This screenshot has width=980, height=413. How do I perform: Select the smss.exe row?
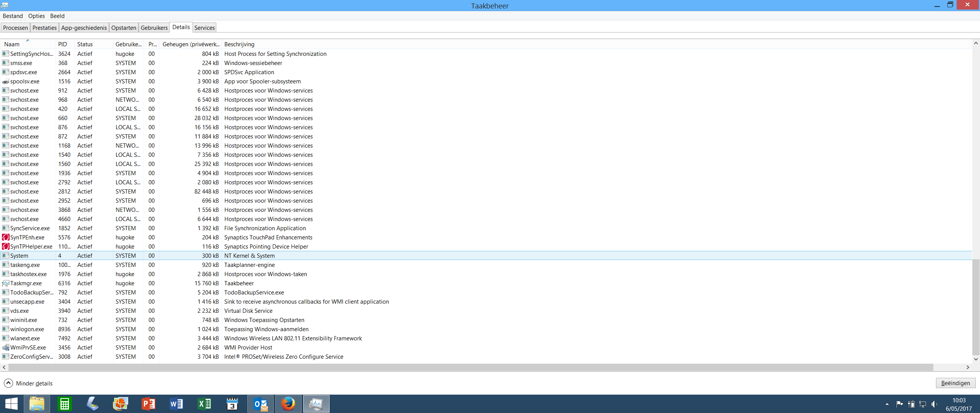(486, 63)
